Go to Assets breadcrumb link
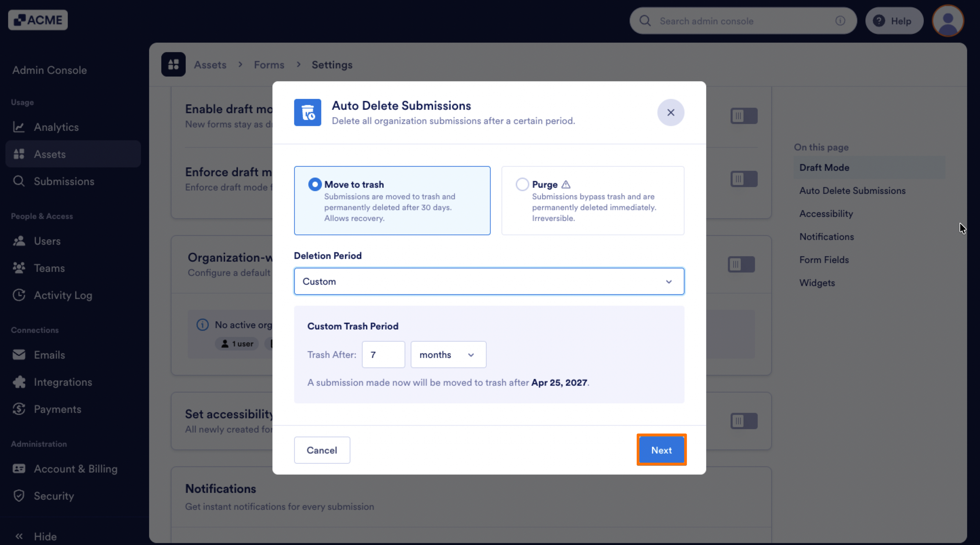Image resolution: width=980 pixels, height=545 pixels. tap(210, 65)
